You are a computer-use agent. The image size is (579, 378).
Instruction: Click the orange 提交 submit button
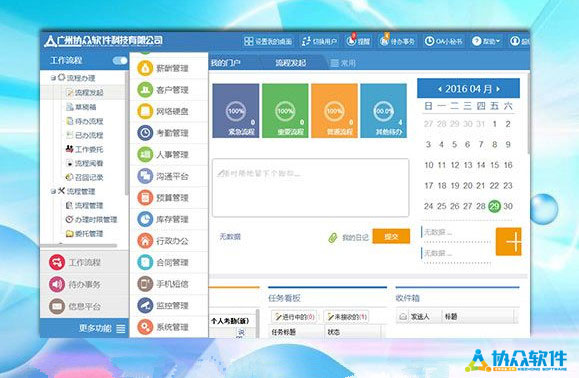(x=391, y=237)
